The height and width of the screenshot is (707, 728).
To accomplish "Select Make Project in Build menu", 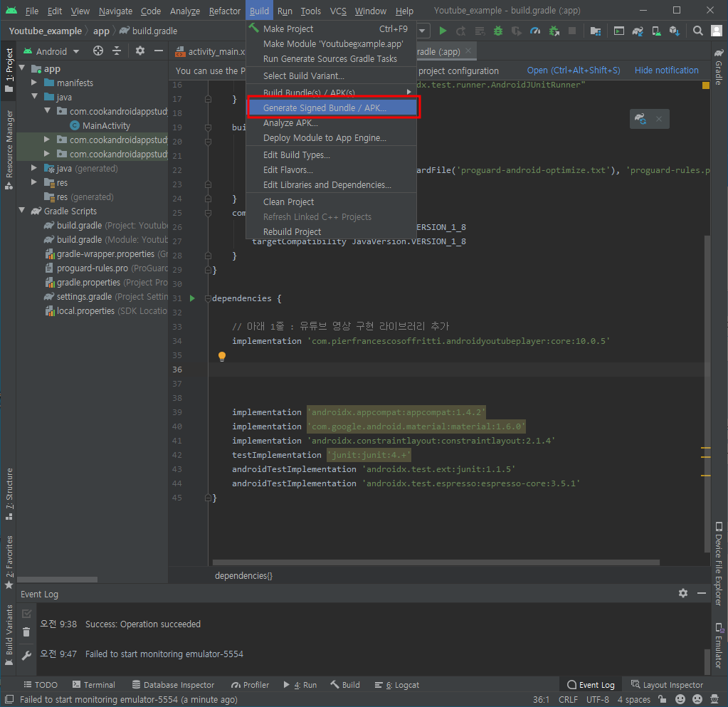I will (x=332, y=28).
